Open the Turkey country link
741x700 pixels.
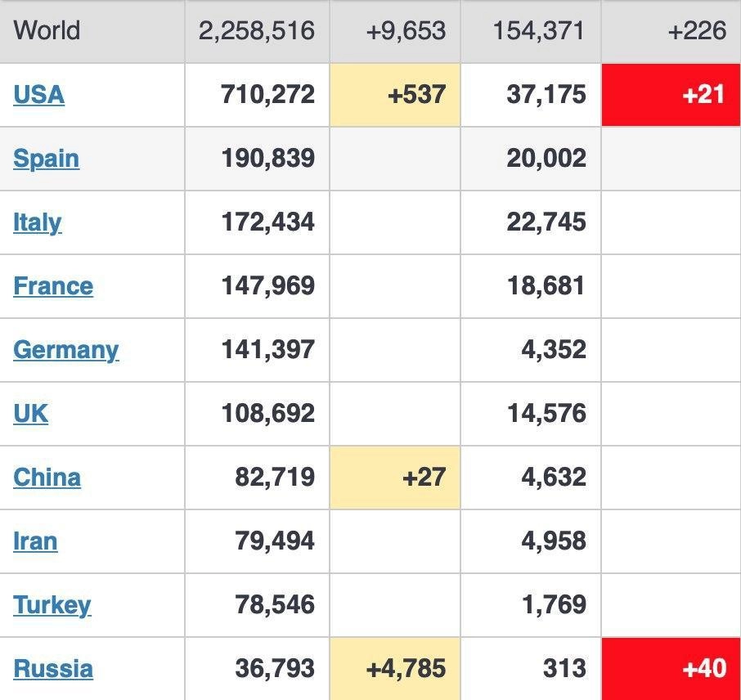pyautogui.click(x=52, y=605)
